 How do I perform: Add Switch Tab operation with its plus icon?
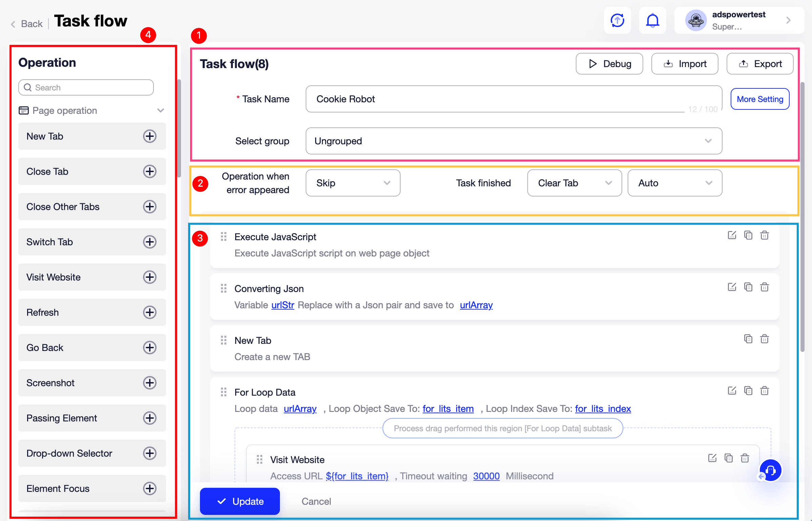click(x=150, y=242)
